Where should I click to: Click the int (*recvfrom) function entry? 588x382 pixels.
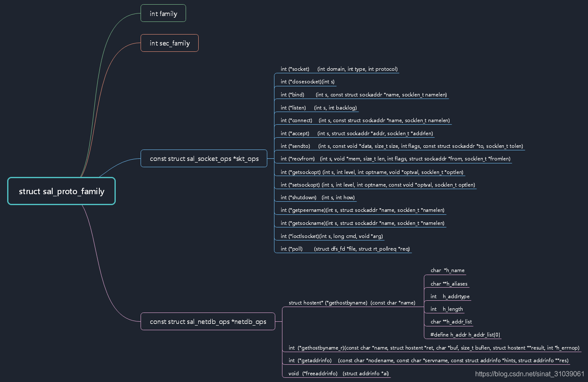coord(396,159)
